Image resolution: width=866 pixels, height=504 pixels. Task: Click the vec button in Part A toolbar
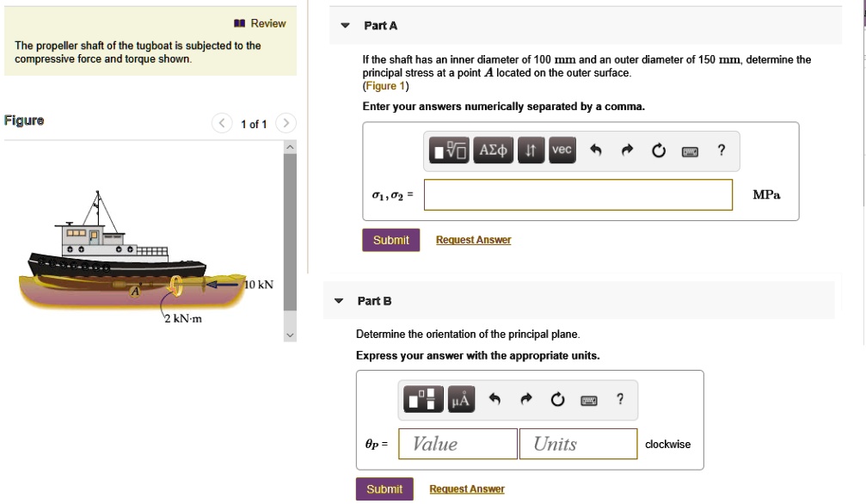coord(562,151)
